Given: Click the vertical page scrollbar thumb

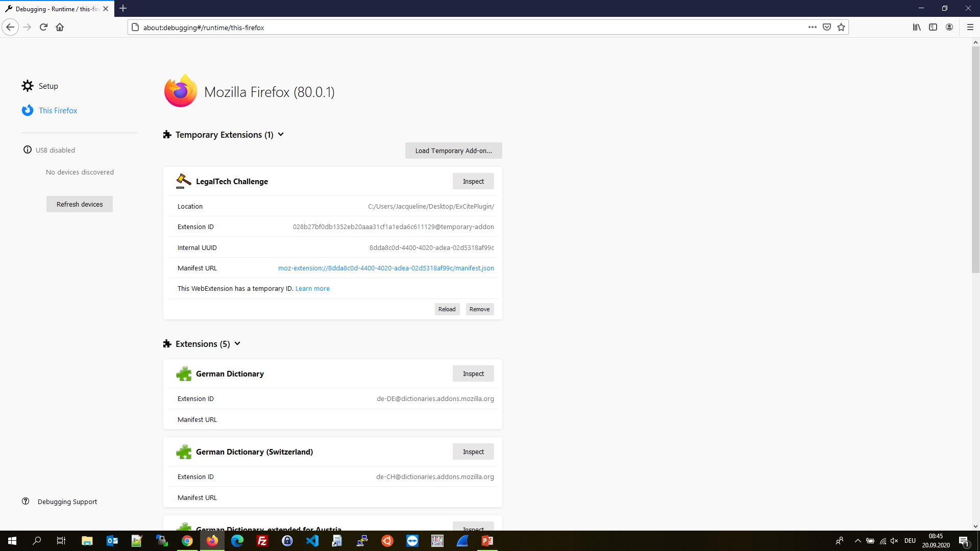Looking at the screenshot, I should (x=975, y=158).
